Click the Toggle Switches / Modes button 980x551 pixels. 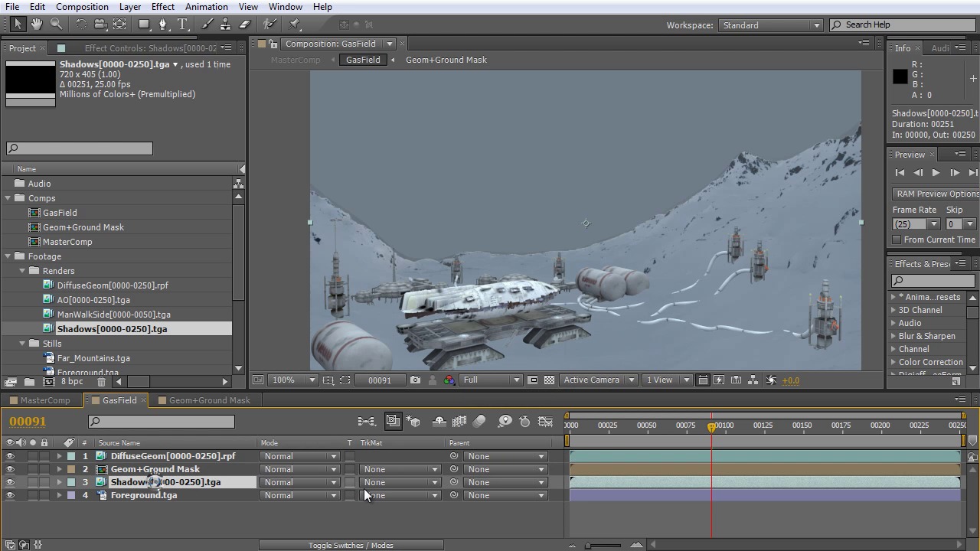[x=351, y=545]
